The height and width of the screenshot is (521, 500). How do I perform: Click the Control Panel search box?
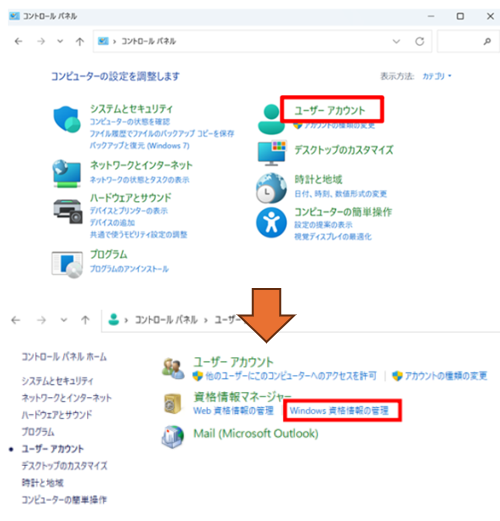pyautogui.click(x=468, y=41)
